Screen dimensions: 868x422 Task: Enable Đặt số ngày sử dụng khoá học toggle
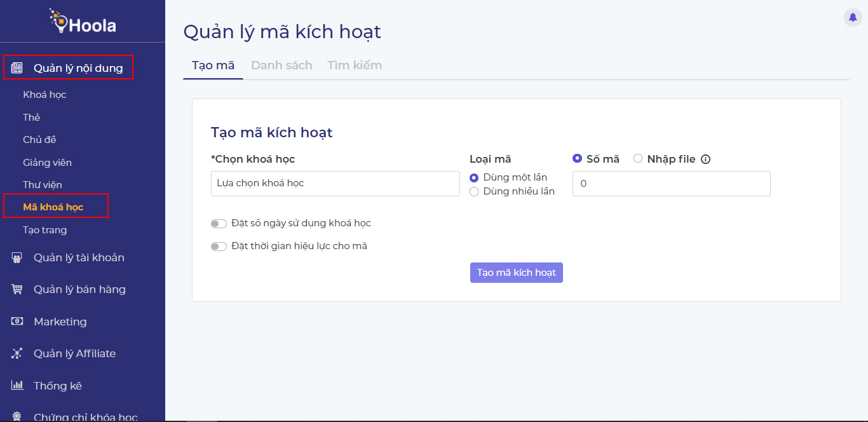(x=219, y=224)
